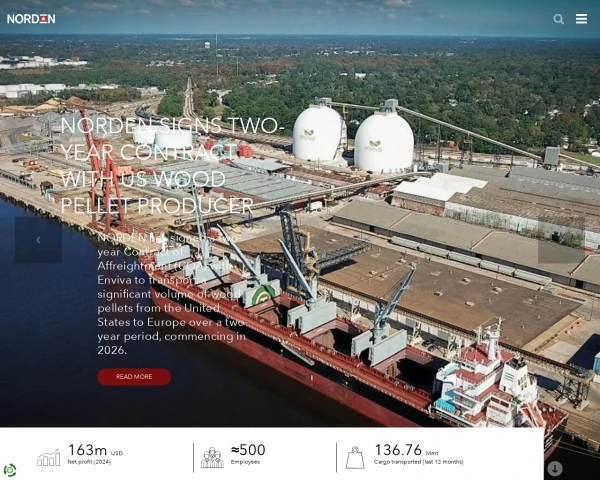Click the bar chart net profit icon

point(49,458)
